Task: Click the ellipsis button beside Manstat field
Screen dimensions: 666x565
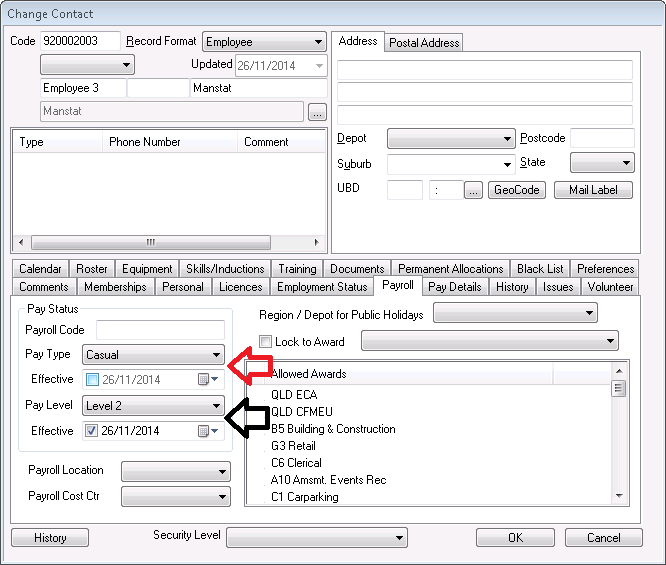Action: click(x=317, y=112)
